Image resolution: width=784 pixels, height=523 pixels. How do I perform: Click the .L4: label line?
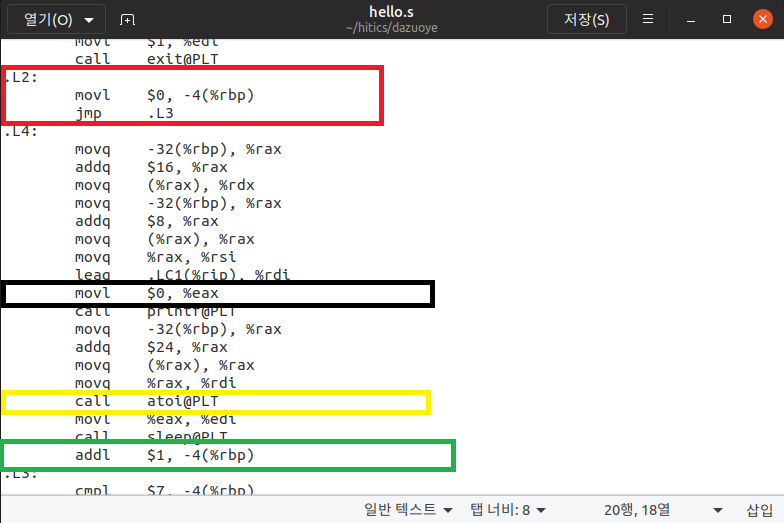[21, 131]
